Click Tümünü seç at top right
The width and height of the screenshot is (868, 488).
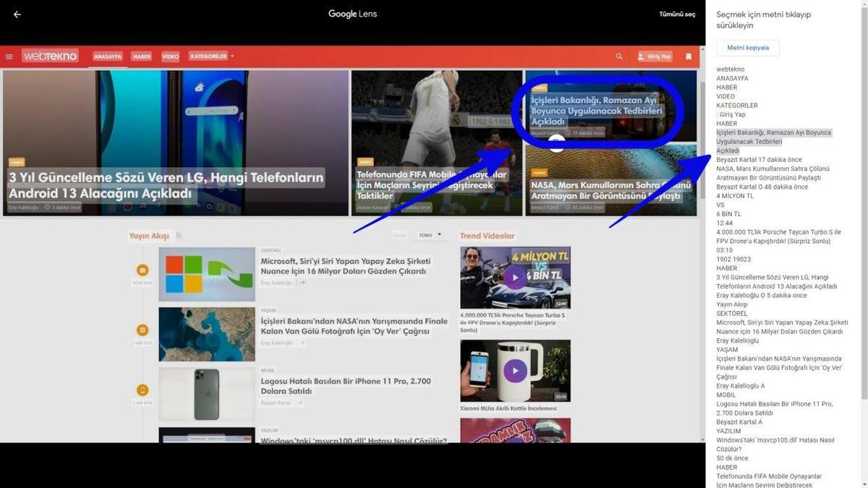click(676, 14)
